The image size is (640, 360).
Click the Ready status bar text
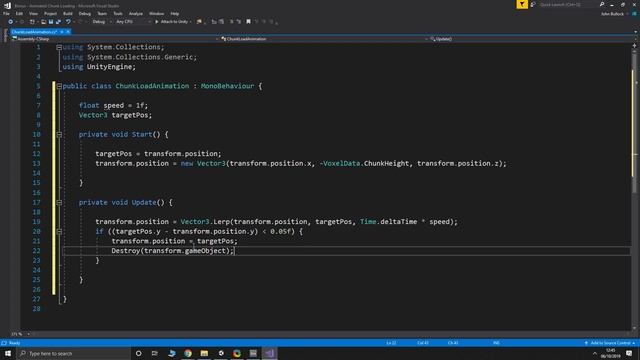click(14, 343)
